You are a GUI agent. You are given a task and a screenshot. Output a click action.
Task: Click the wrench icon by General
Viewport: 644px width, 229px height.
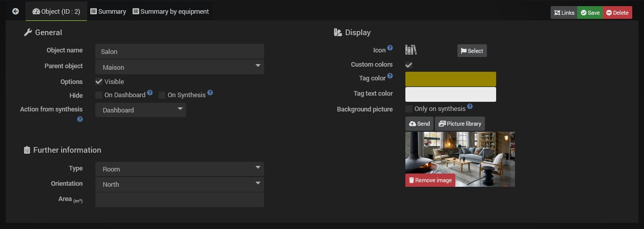28,33
